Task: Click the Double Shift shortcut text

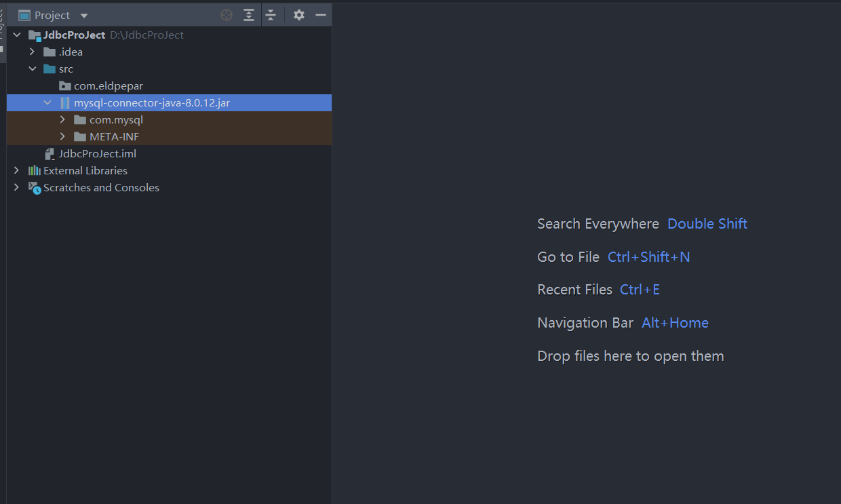Action: [x=707, y=223]
